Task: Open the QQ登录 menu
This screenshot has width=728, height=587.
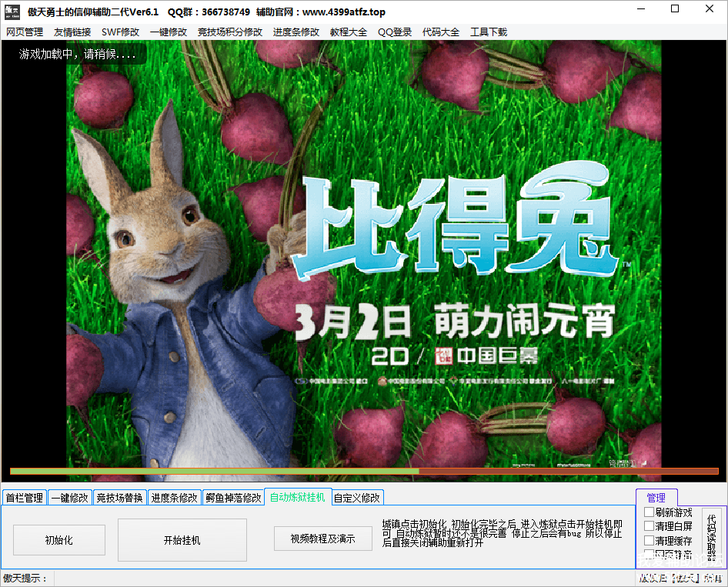Action: click(x=395, y=32)
